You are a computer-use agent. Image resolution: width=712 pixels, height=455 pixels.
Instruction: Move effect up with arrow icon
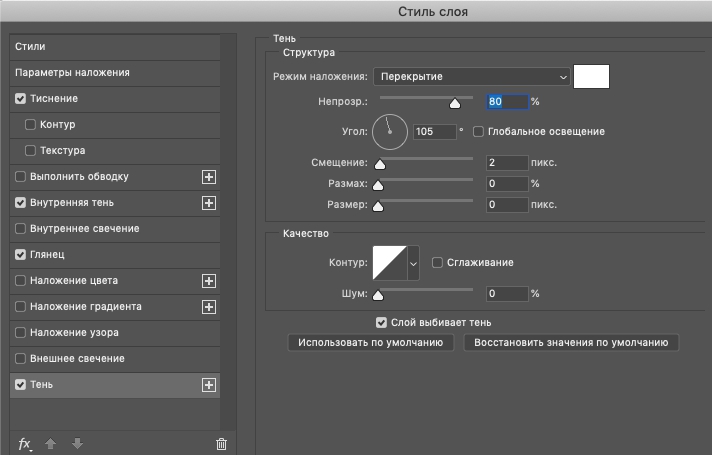click(x=50, y=444)
